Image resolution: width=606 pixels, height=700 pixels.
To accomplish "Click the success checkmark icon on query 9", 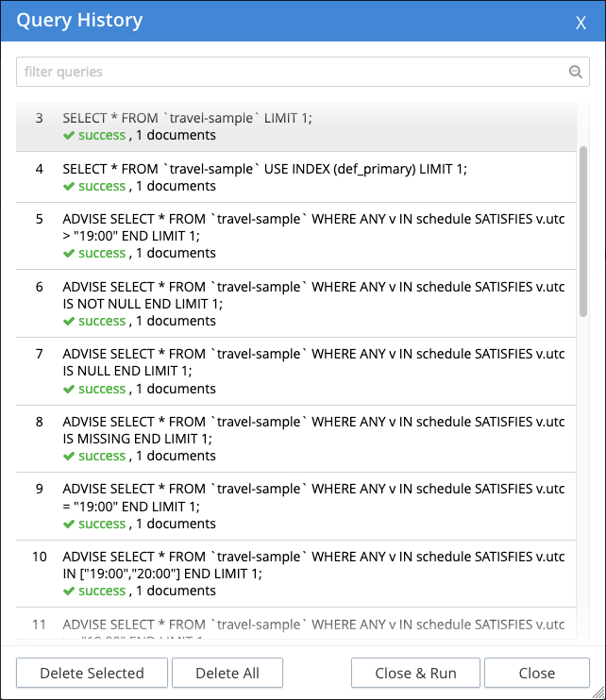I will pyautogui.click(x=69, y=525).
